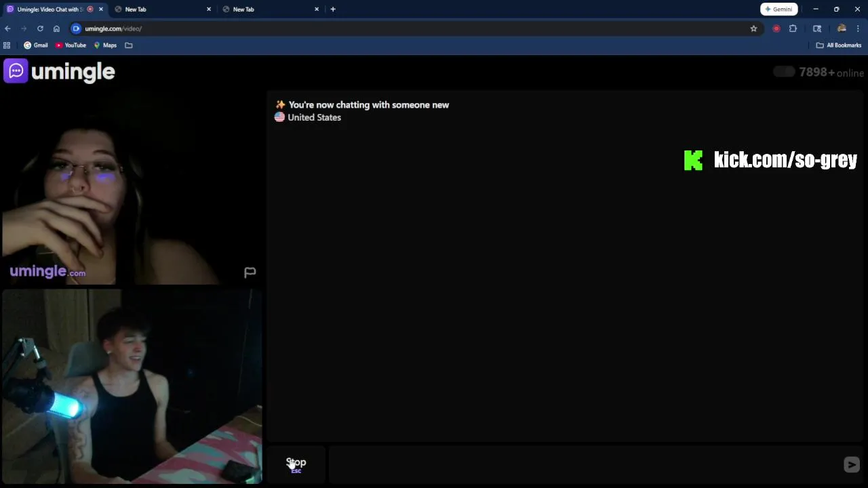The height and width of the screenshot is (488, 868).
Task: Close the second New Tab
Action: coord(209,9)
